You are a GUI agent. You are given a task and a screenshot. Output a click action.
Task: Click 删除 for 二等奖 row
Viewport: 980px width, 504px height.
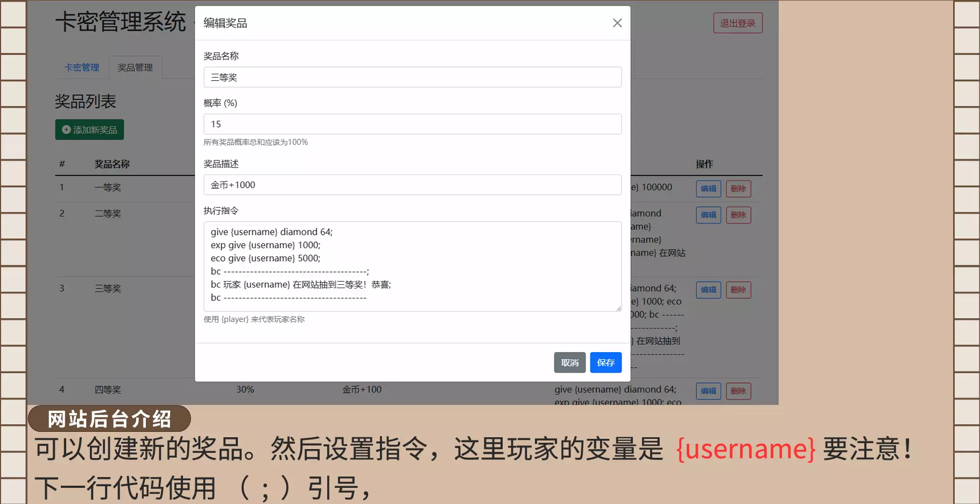738,215
